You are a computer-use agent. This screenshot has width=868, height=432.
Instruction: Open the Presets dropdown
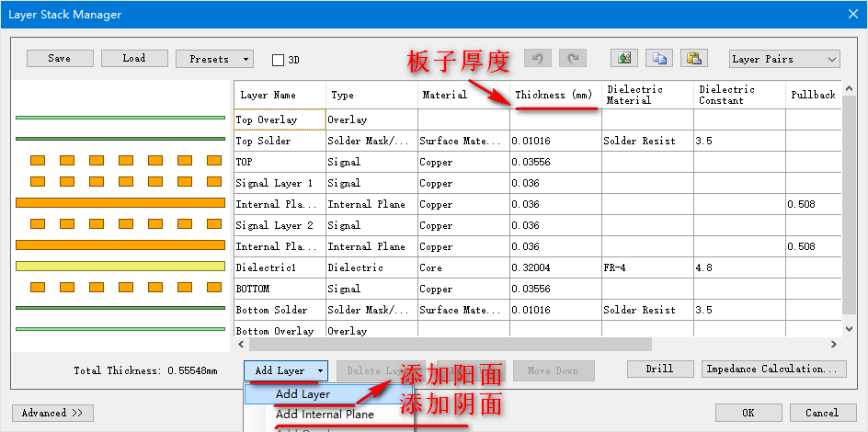[214, 59]
